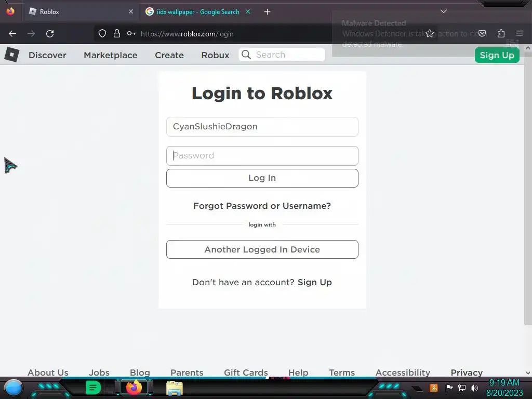Click the Roblox logo home icon
532x399 pixels.
tap(12, 54)
